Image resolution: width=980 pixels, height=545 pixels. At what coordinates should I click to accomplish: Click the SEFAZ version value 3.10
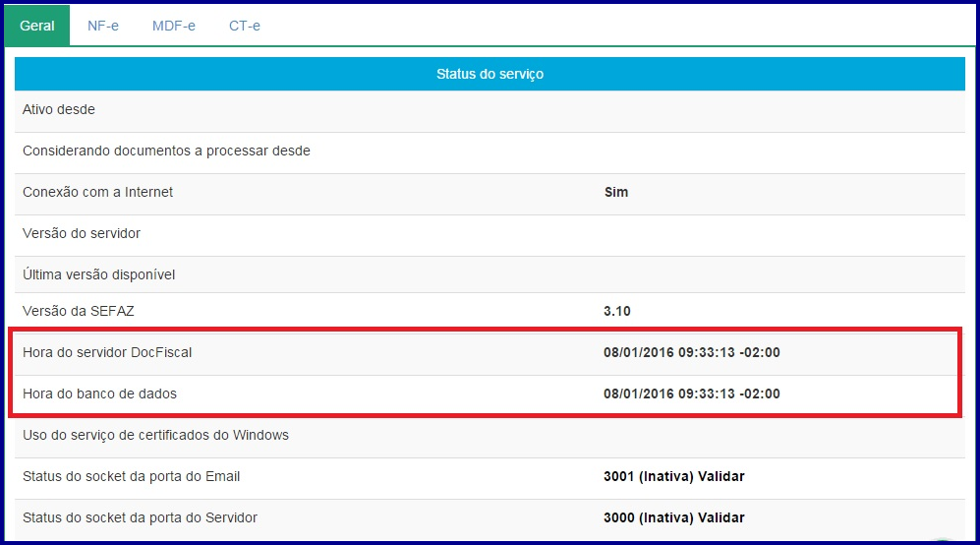coord(617,311)
